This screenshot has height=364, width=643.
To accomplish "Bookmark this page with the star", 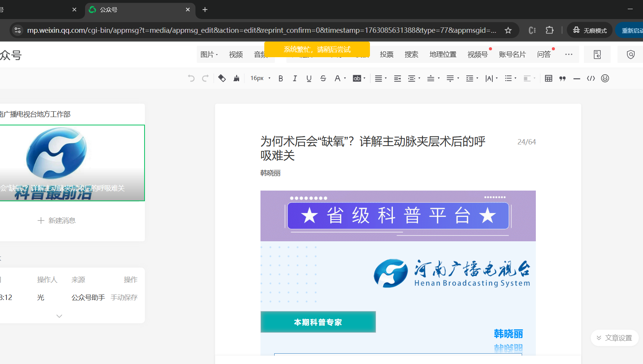I will [x=508, y=30].
